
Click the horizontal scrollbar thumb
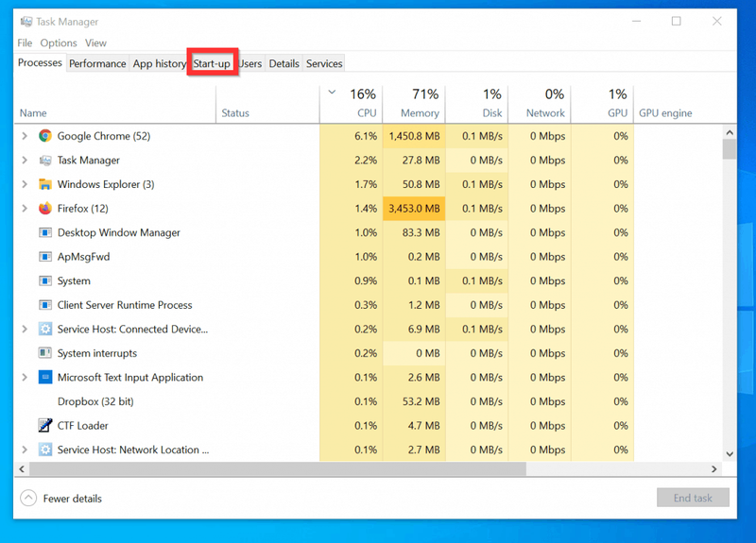point(278,468)
